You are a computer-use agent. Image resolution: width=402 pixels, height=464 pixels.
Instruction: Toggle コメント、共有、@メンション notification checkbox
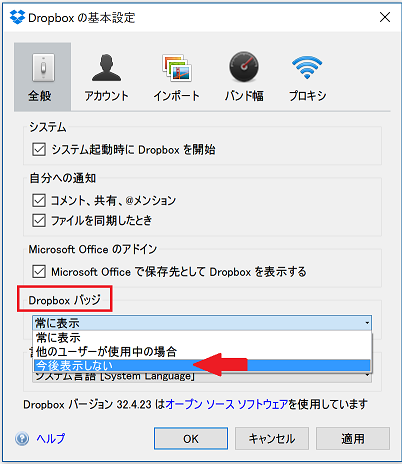pos(39,201)
